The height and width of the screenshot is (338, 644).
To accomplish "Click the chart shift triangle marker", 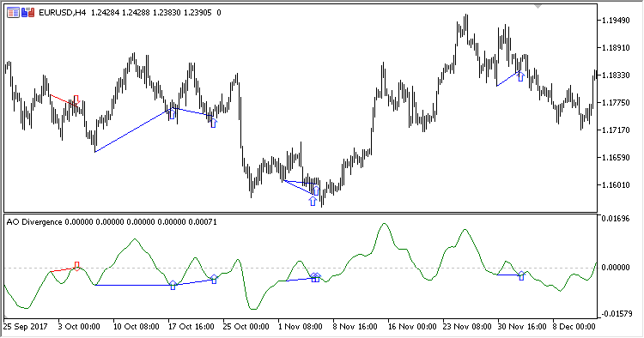I will tap(538, 6).
